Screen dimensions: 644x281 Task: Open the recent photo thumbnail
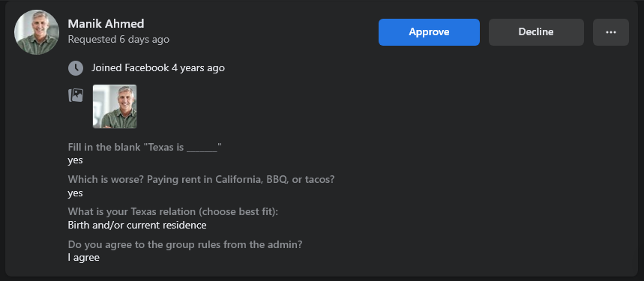[x=115, y=106]
